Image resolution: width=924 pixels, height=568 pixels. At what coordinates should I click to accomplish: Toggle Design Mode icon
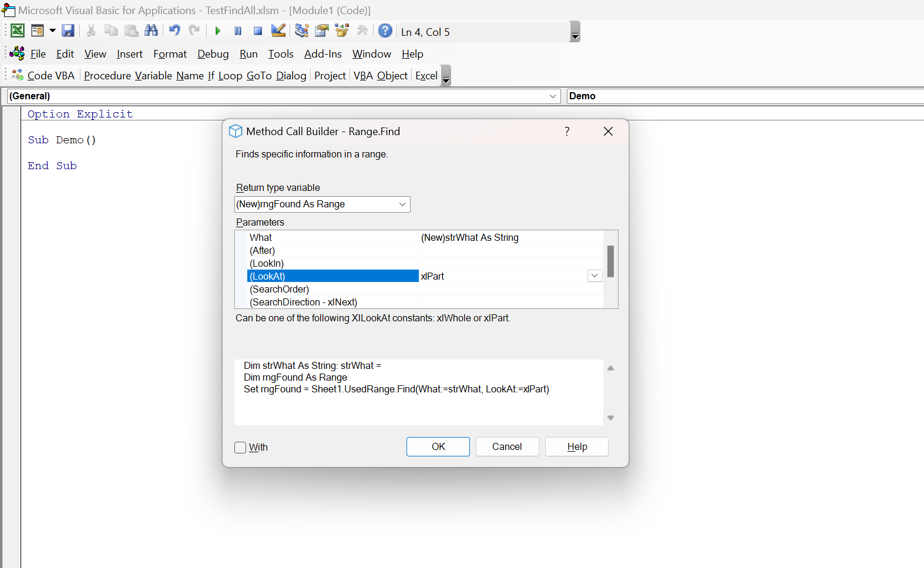coord(278,31)
